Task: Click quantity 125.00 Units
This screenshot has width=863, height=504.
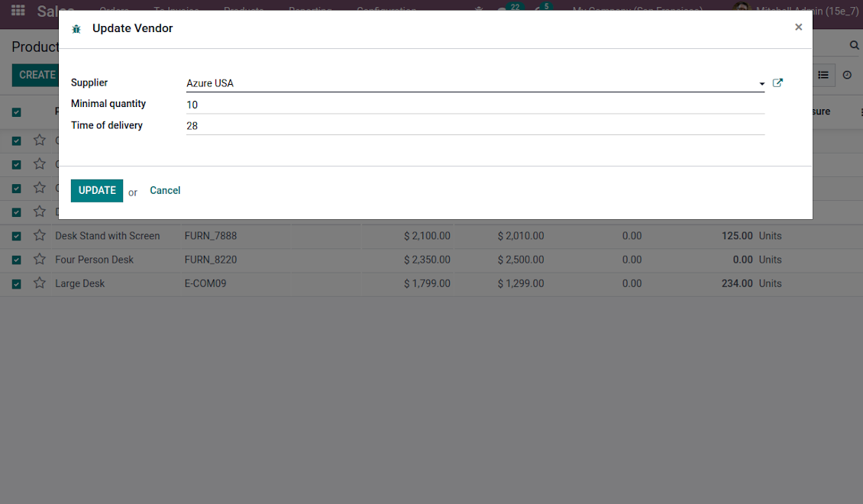Action: tap(751, 235)
